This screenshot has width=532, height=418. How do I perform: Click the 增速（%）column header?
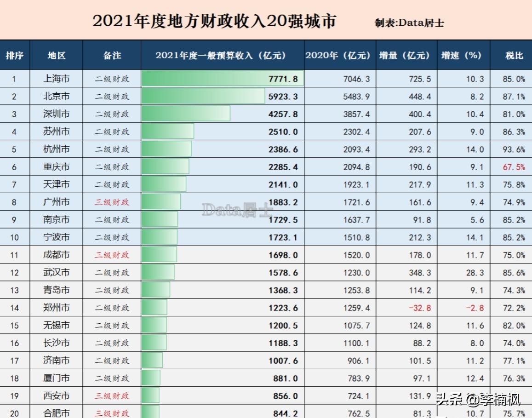point(461,55)
